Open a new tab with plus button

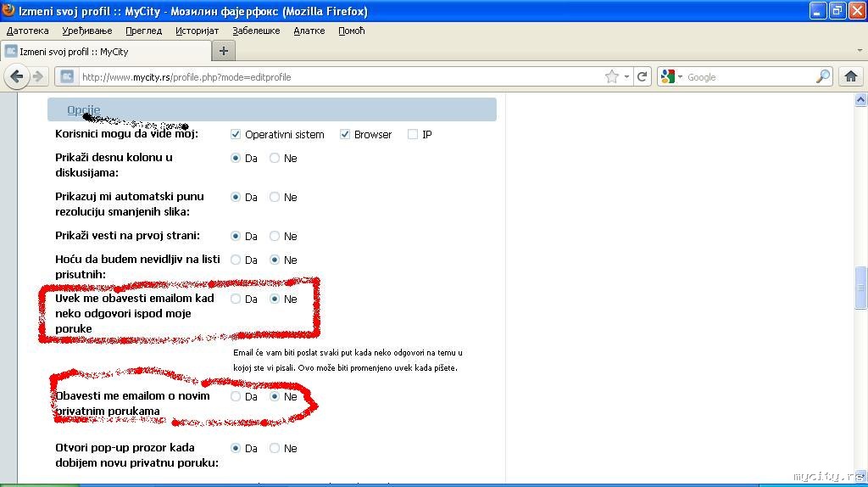click(x=224, y=52)
